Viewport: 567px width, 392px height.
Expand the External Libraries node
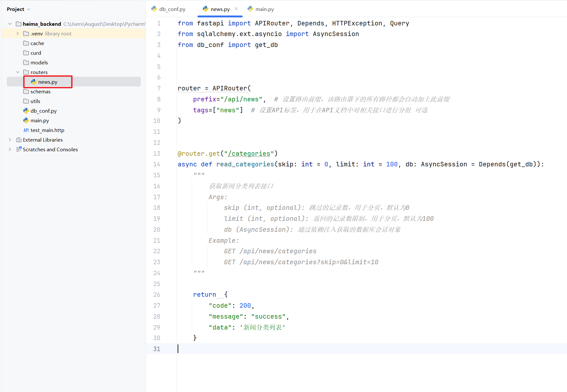(10, 140)
